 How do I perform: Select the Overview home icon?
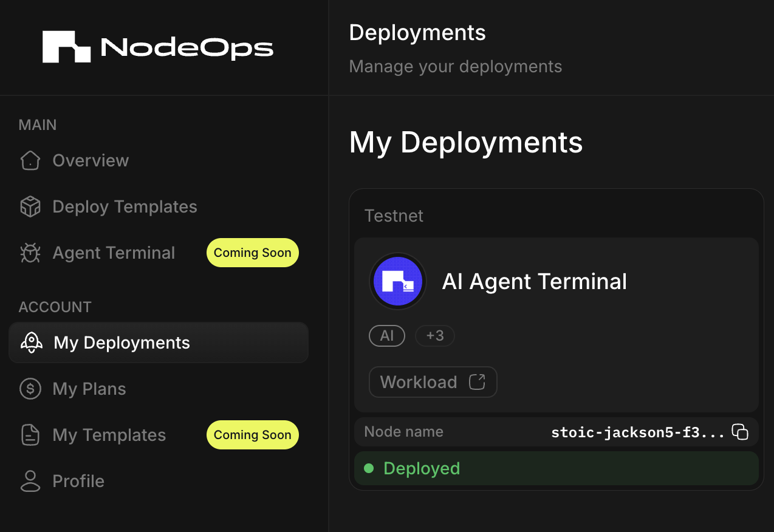point(30,160)
